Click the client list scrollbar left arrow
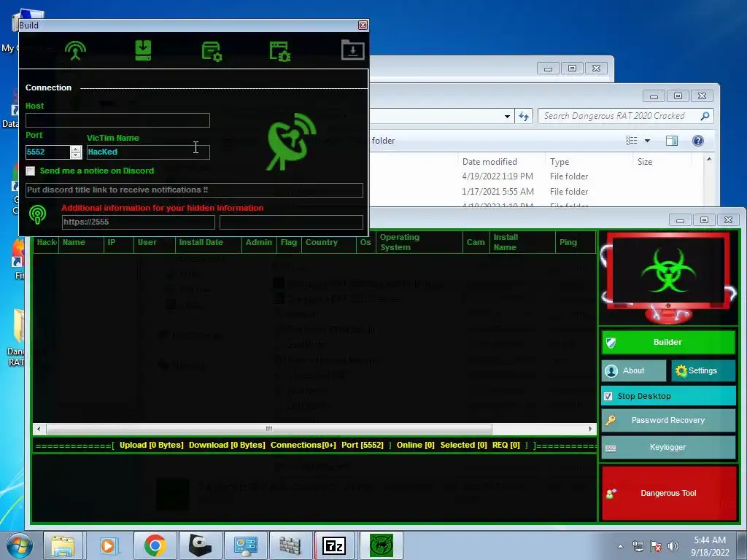 pyautogui.click(x=39, y=429)
